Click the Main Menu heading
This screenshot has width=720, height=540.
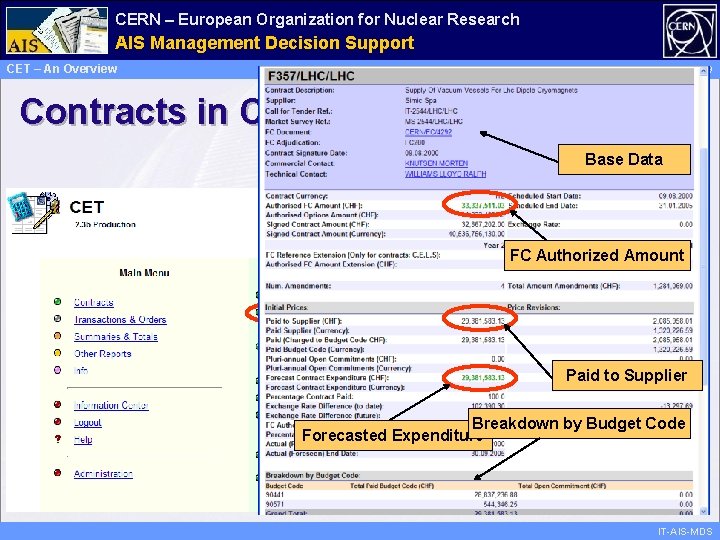tap(144, 273)
